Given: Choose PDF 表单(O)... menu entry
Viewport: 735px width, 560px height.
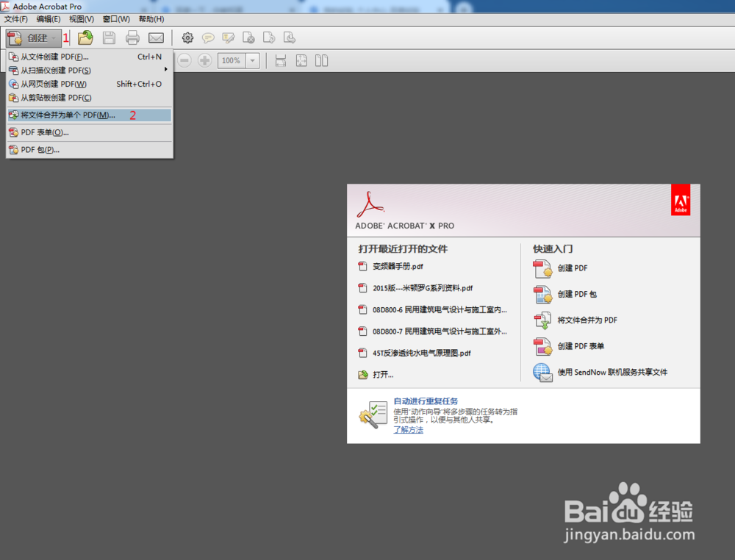Looking at the screenshot, I should [x=89, y=132].
